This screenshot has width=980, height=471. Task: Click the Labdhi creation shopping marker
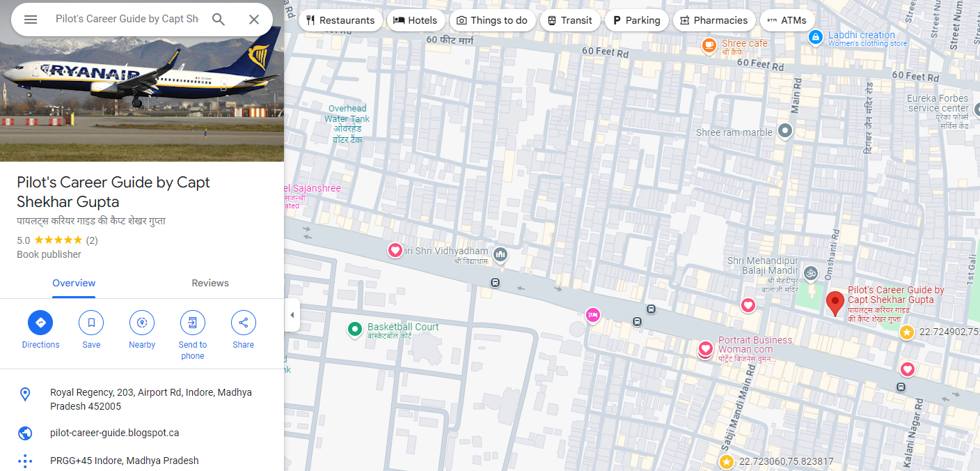coord(816,37)
